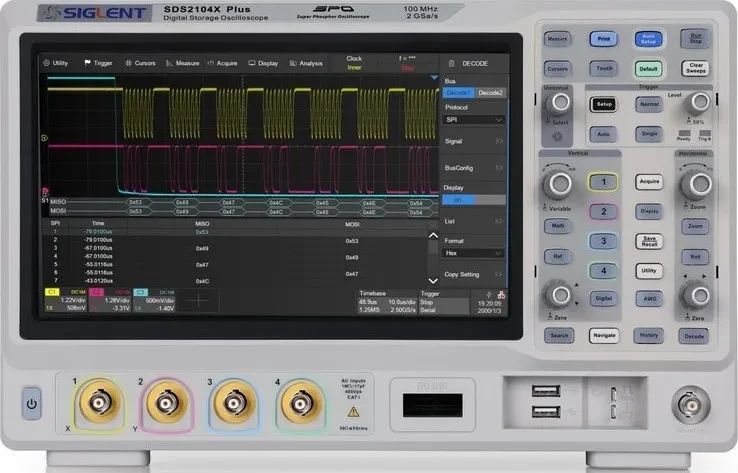Toggle channel 4 front-panel button

(x=603, y=271)
